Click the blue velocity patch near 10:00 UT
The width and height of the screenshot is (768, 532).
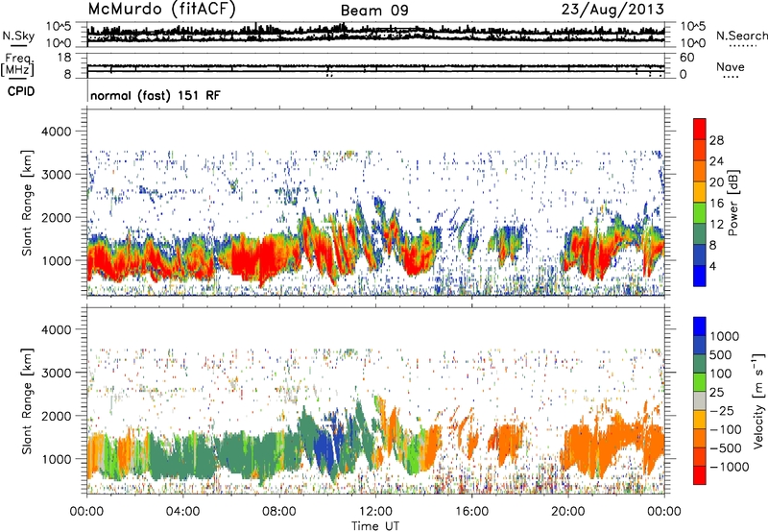point(325,448)
